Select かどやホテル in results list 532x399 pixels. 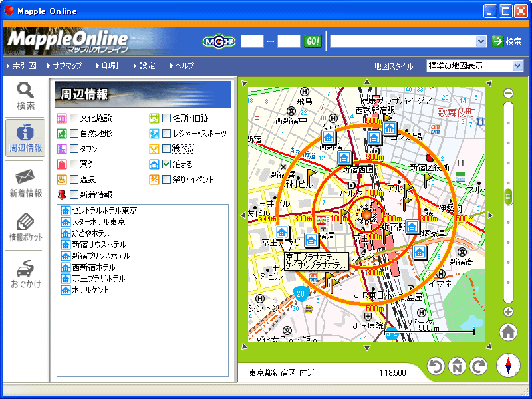[86, 233]
